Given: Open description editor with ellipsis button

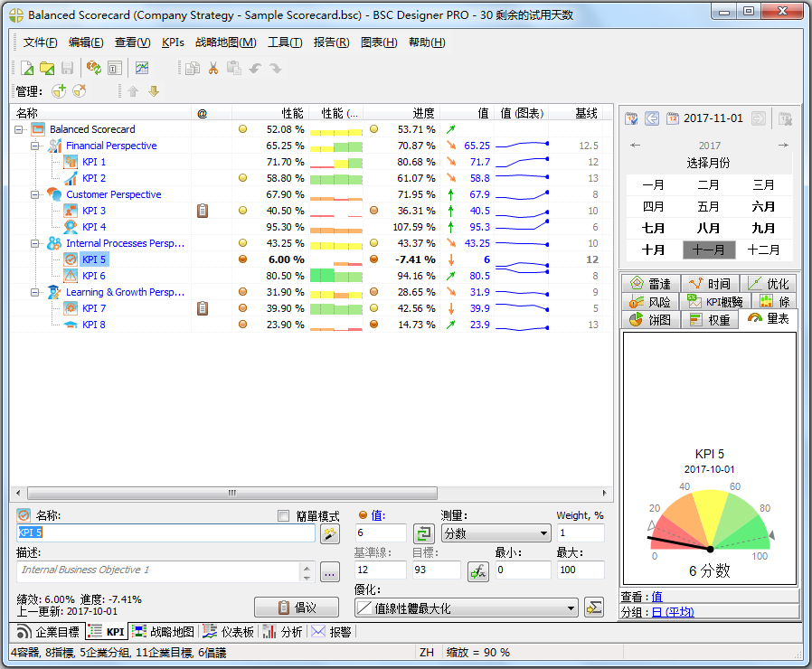Looking at the screenshot, I should [330, 571].
